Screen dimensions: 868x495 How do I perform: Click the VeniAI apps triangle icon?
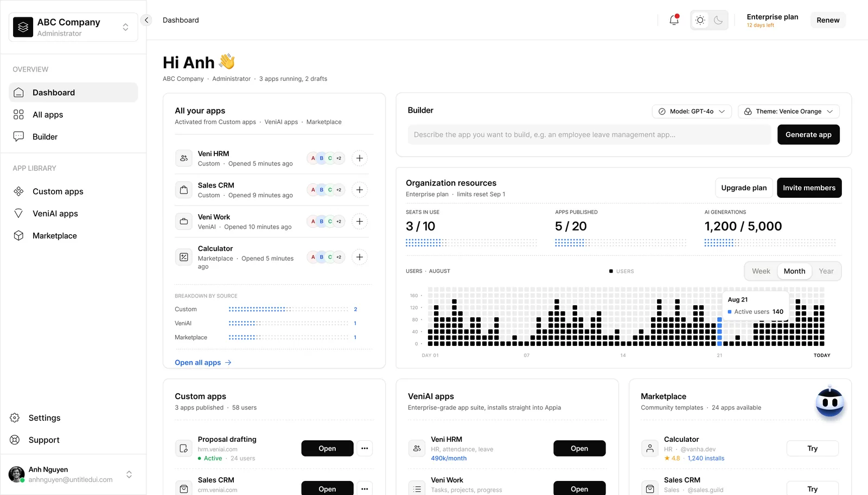(x=18, y=214)
